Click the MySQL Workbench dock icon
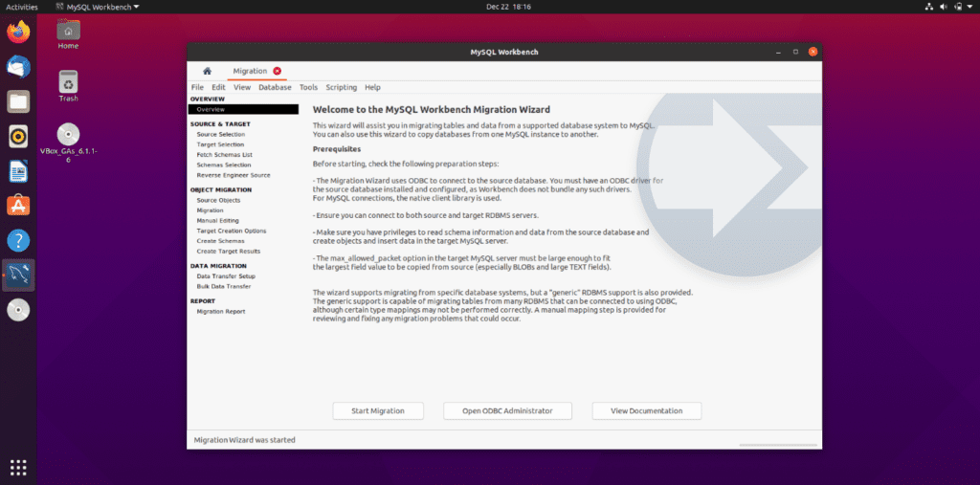The image size is (980, 485). tap(18, 275)
